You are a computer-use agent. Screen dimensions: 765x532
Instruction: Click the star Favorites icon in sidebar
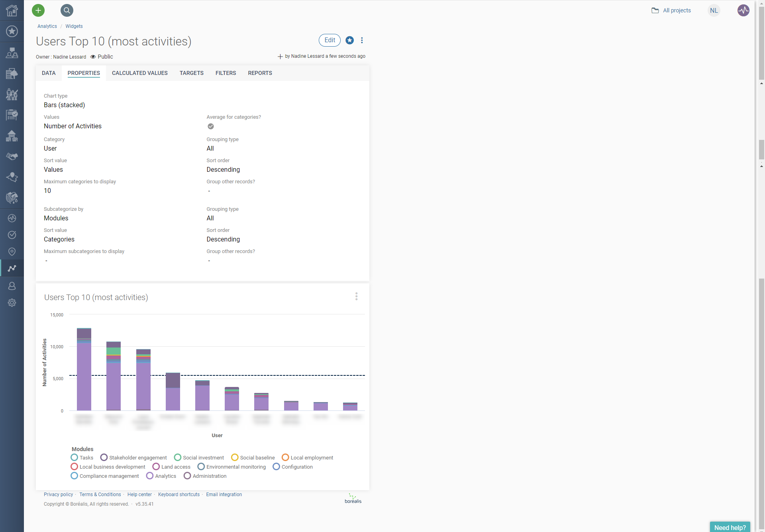(x=12, y=31)
